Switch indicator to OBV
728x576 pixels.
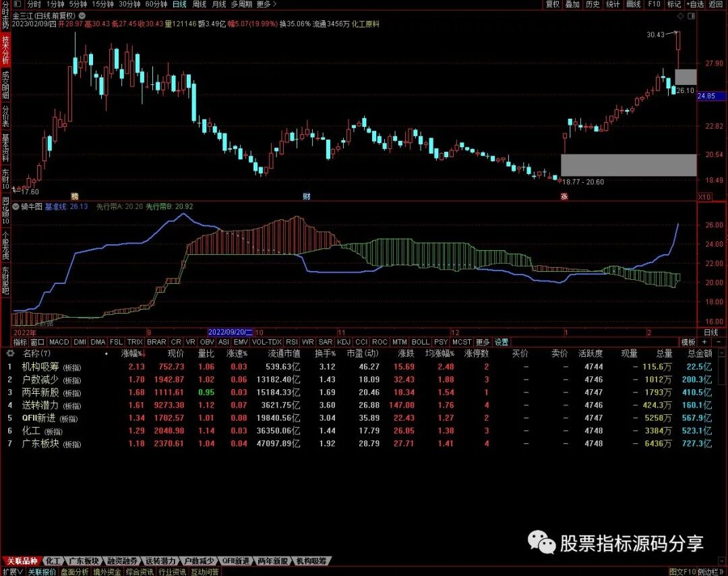coord(207,342)
